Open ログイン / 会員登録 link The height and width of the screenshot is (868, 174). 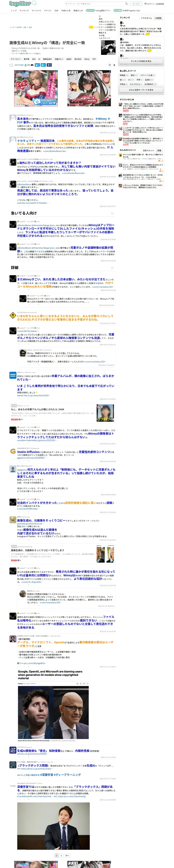click(x=154, y=4)
